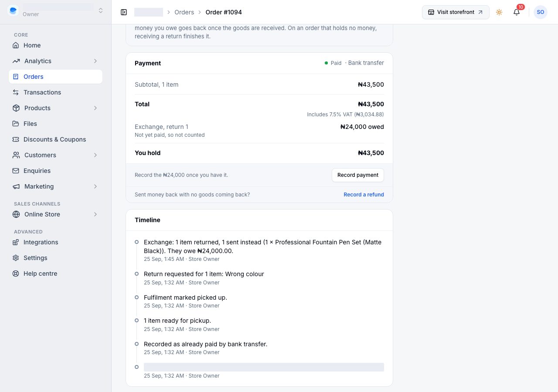Click the Enquiries envelope icon

point(16,171)
